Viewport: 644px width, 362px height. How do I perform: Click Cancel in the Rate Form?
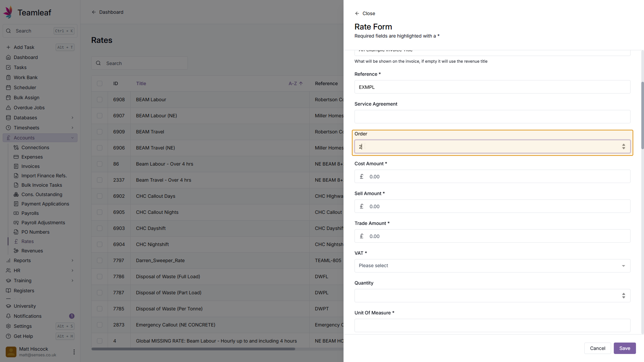tap(597, 348)
